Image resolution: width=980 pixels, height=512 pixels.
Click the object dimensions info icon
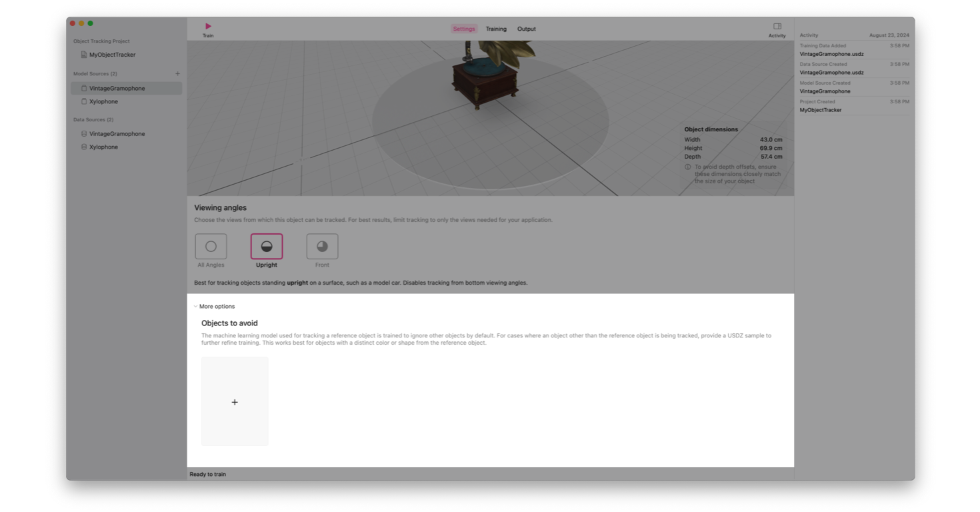click(x=687, y=167)
